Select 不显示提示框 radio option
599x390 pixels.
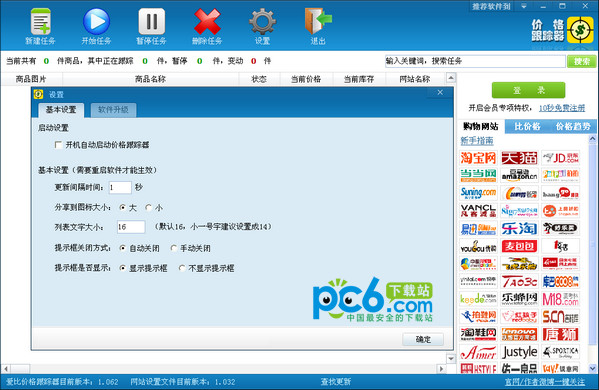click(182, 268)
